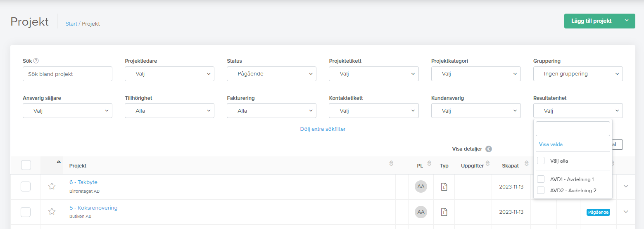Viewport: 644px width, 229px height.
Task: Click the Lägg till projekt button
Action: [x=591, y=21]
